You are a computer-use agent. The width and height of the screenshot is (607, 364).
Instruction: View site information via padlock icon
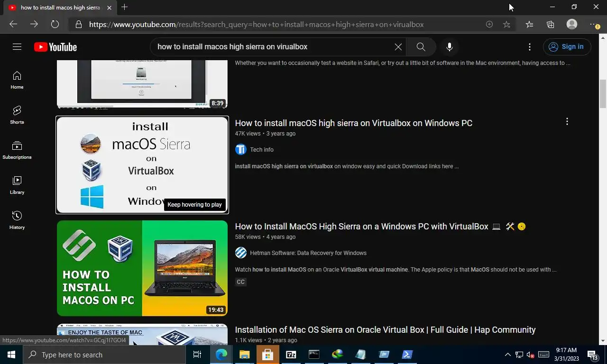tap(79, 24)
